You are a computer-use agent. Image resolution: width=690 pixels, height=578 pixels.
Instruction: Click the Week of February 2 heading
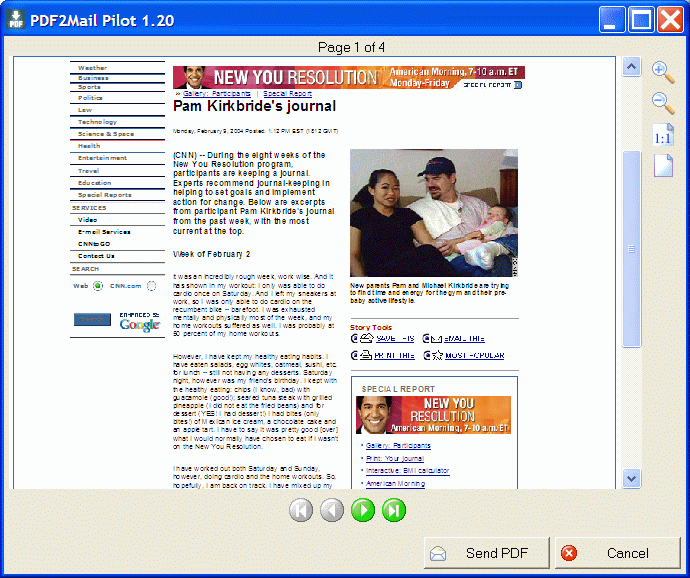click(212, 254)
